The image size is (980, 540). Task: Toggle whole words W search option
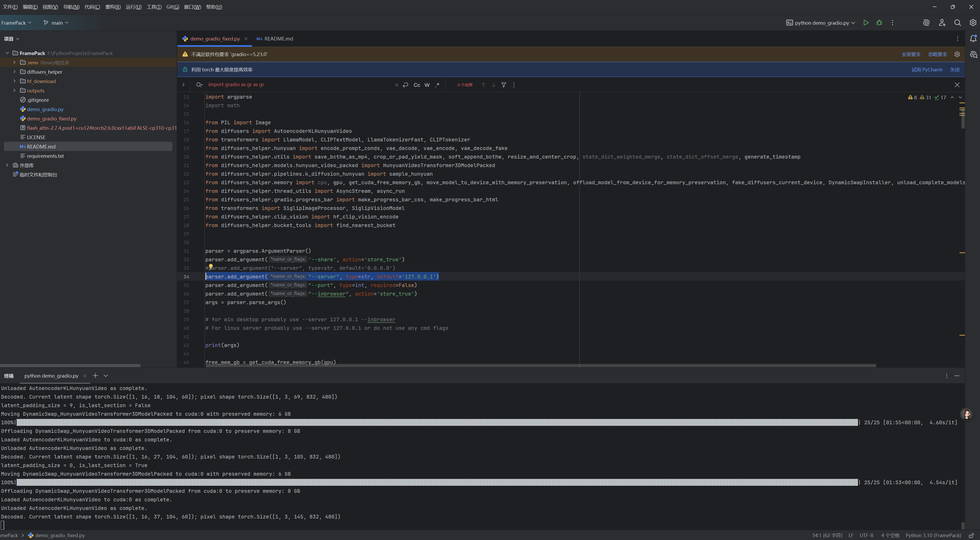pos(427,85)
